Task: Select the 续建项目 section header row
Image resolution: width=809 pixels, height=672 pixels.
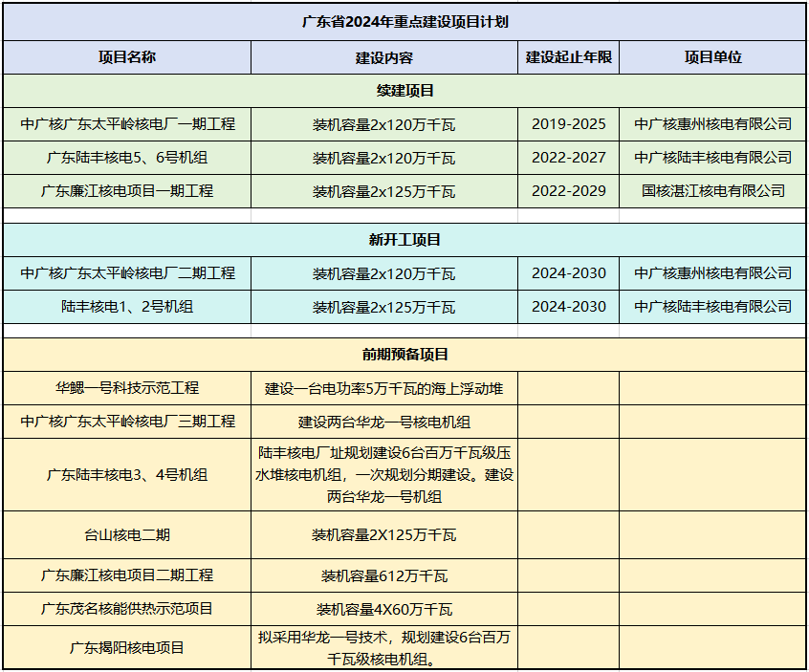Action: 404,91
